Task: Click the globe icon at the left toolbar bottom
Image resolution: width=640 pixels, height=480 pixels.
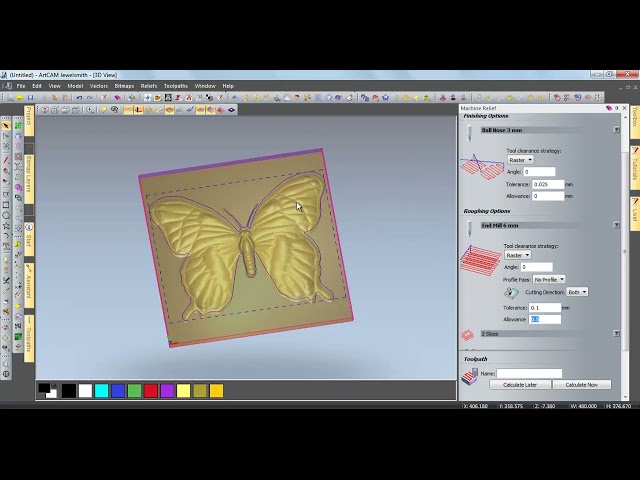Action: click(x=6, y=373)
